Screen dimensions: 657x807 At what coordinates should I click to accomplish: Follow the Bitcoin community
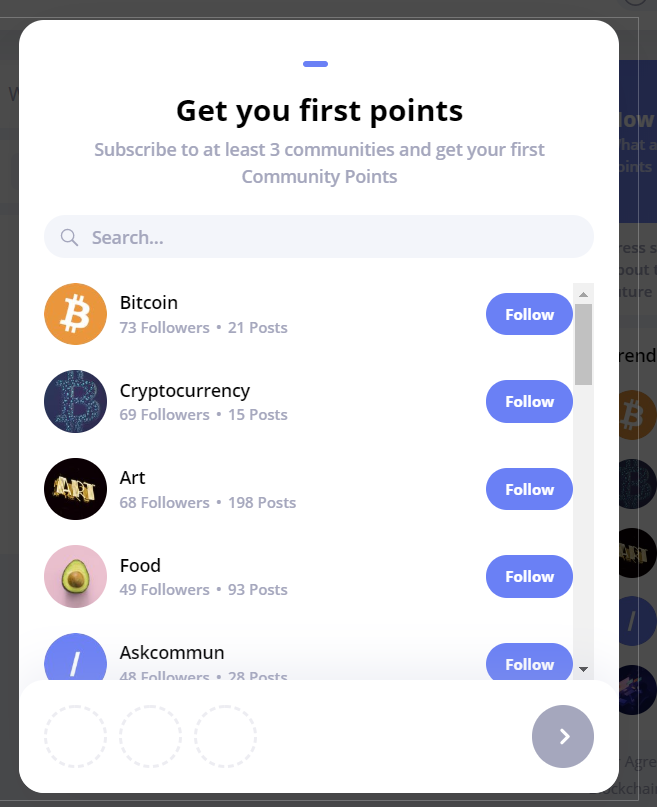coord(529,314)
